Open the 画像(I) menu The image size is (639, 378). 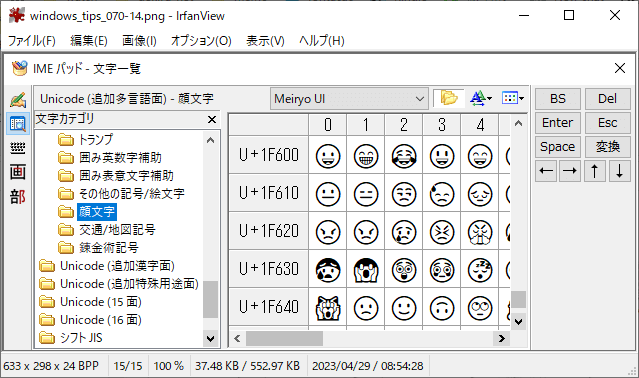[139, 41]
